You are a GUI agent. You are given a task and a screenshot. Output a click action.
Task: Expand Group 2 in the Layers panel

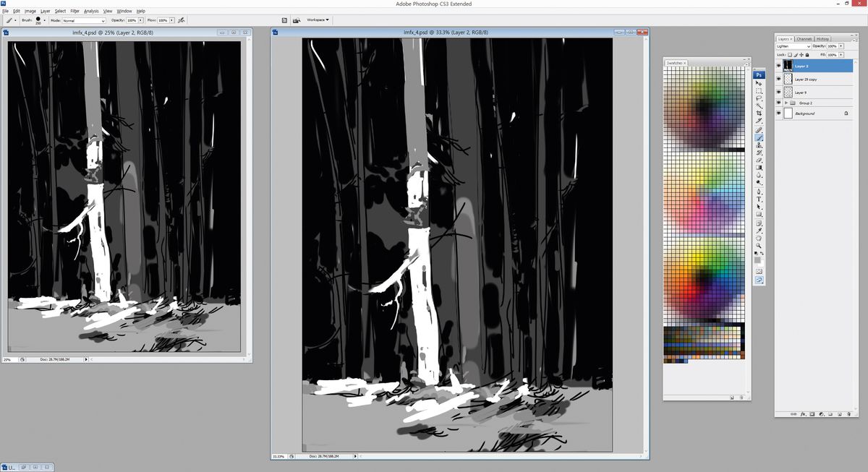(x=786, y=103)
